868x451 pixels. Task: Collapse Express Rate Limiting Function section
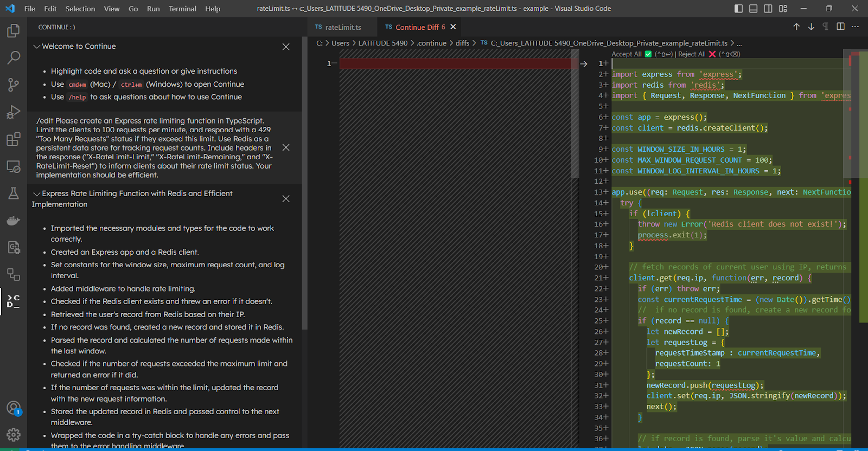click(x=37, y=194)
